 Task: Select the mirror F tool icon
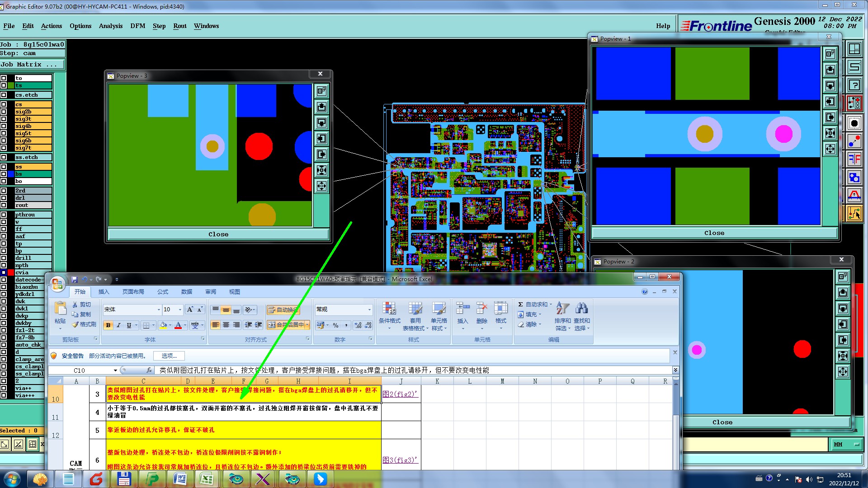pos(854,159)
